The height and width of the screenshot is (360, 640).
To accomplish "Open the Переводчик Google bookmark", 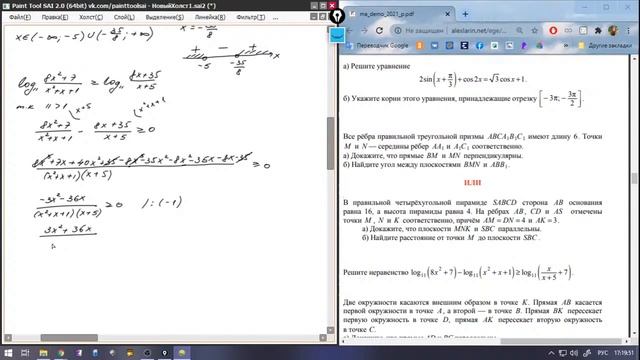I will click(377, 46).
